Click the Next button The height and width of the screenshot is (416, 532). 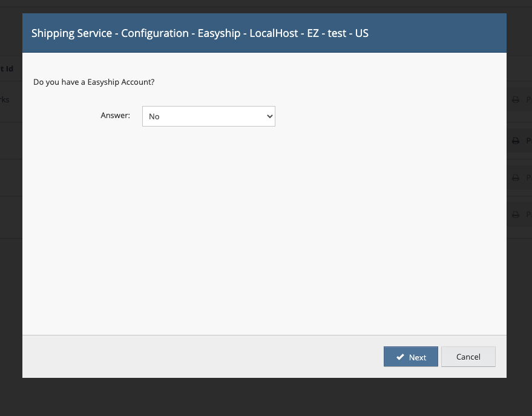click(x=410, y=357)
